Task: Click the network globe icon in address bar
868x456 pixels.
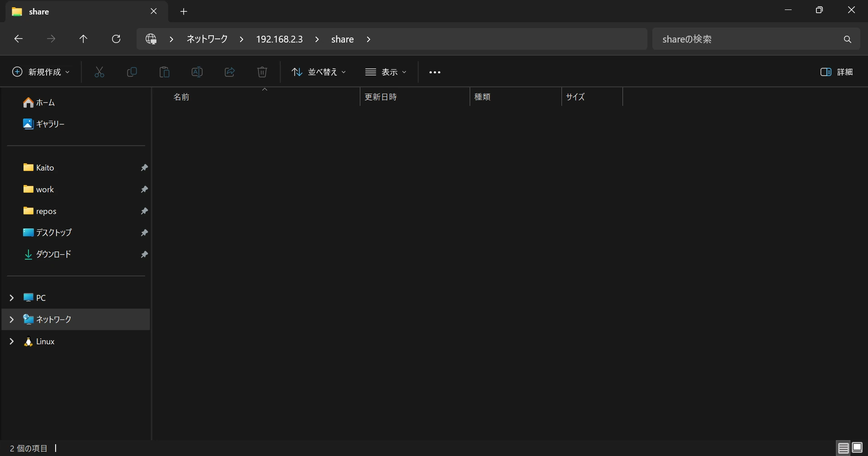Action: click(151, 39)
